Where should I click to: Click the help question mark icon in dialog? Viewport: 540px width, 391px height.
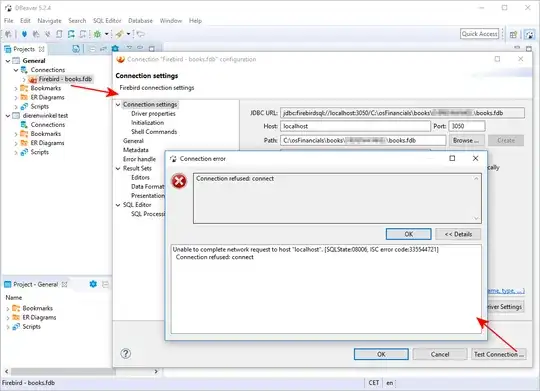[x=126, y=353]
